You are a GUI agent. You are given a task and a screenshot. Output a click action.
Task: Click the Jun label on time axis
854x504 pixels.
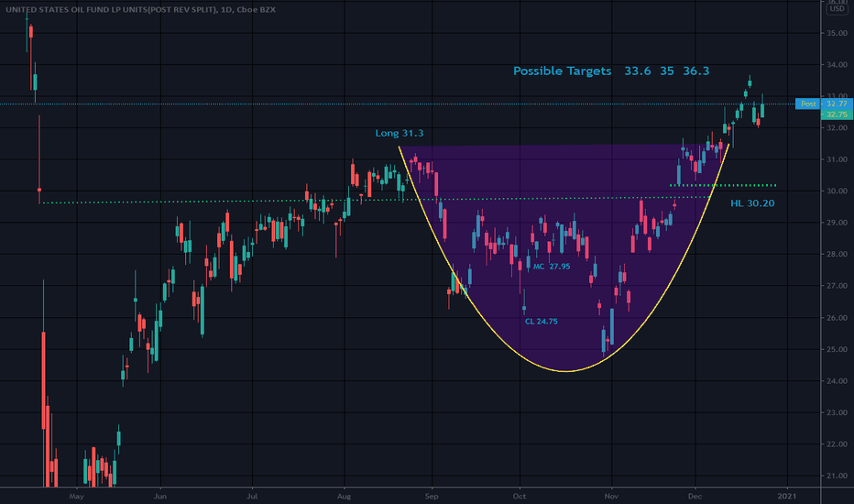point(159,497)
